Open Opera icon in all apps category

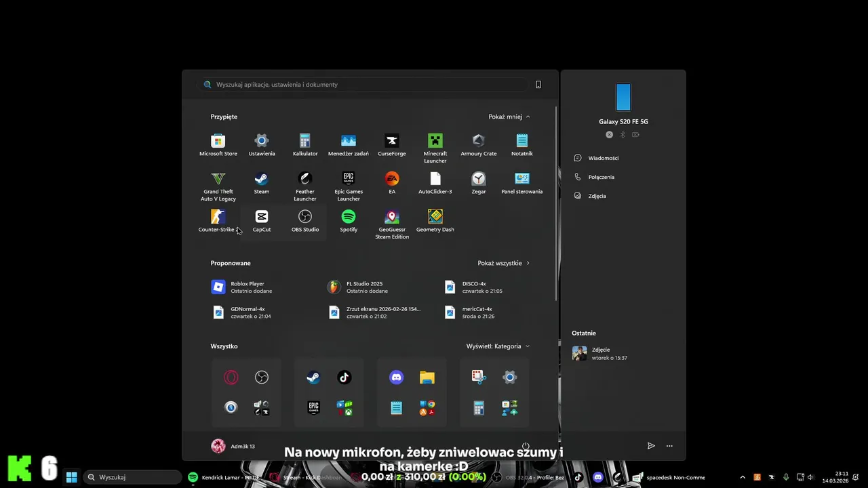pos(231,378)
